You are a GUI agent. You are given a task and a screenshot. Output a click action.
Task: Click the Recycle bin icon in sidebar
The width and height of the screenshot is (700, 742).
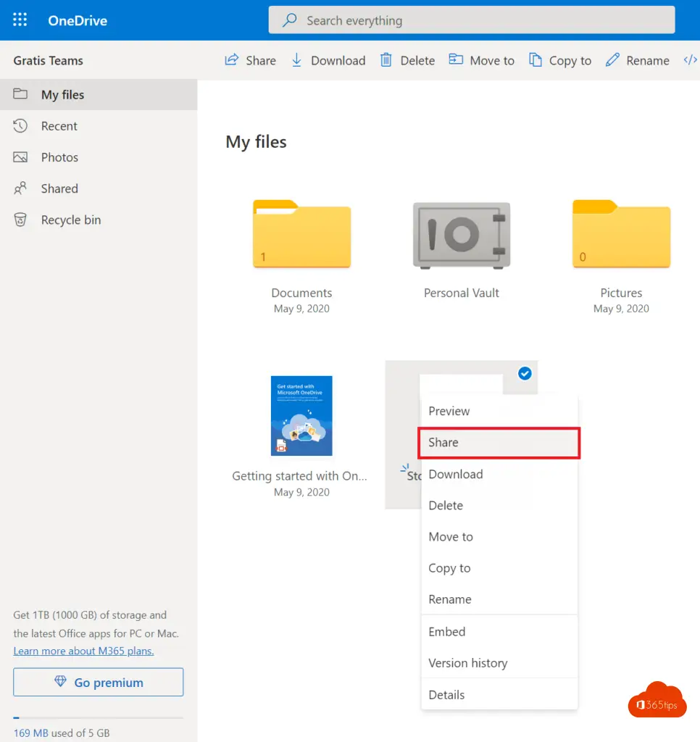(20, 220)
